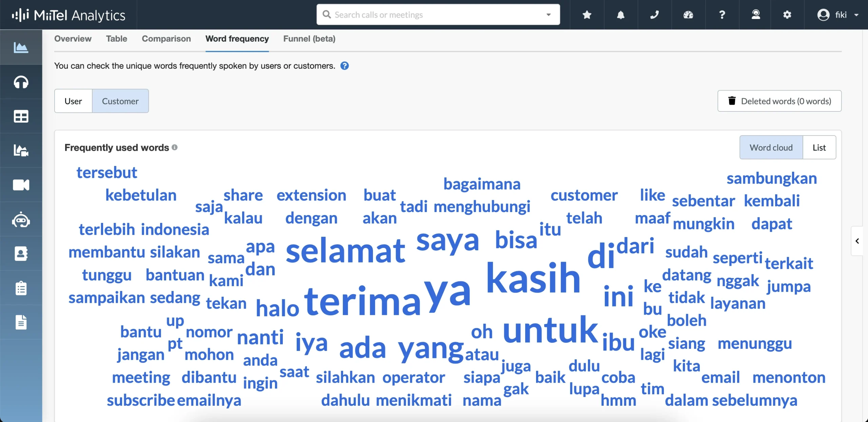Open the analytics charts sidebar icon

[21, 47]
